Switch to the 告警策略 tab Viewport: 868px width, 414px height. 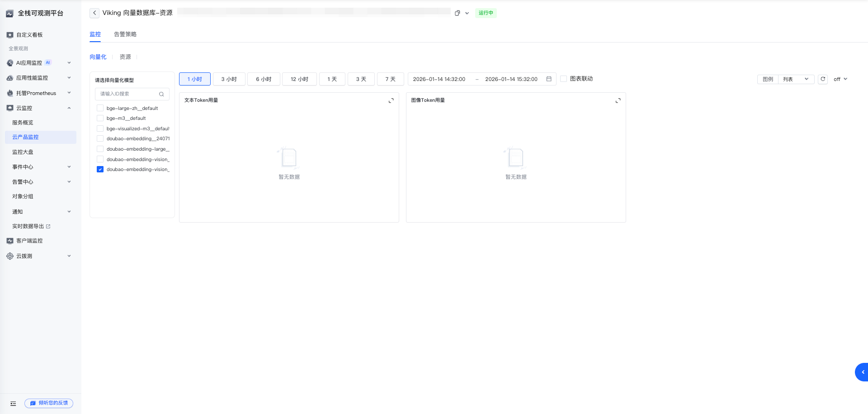pos(125,34)
